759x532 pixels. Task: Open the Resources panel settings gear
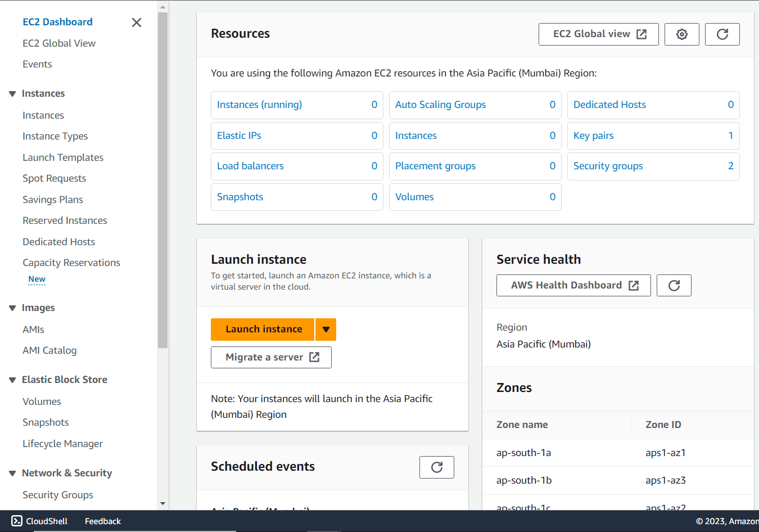681,34
